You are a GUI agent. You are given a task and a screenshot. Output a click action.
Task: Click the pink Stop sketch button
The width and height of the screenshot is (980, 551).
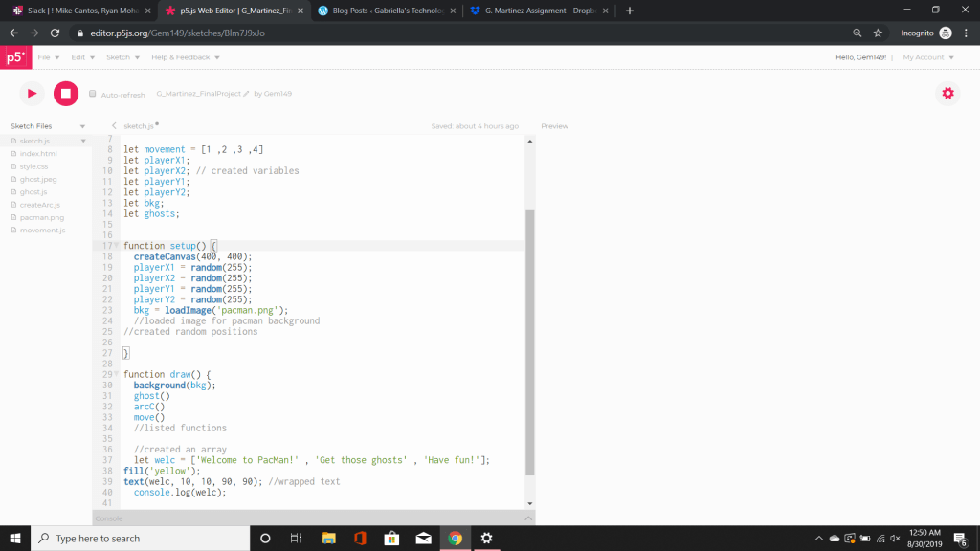tap(65, 93)
